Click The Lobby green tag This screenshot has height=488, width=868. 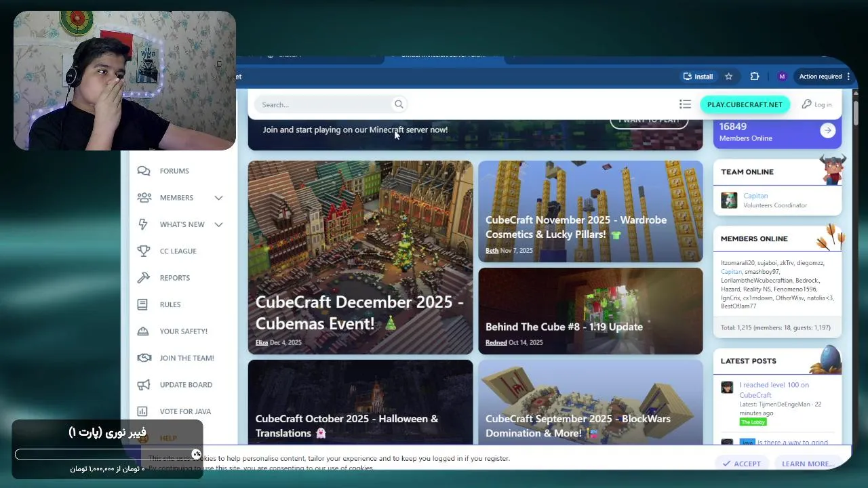point(753,422)
